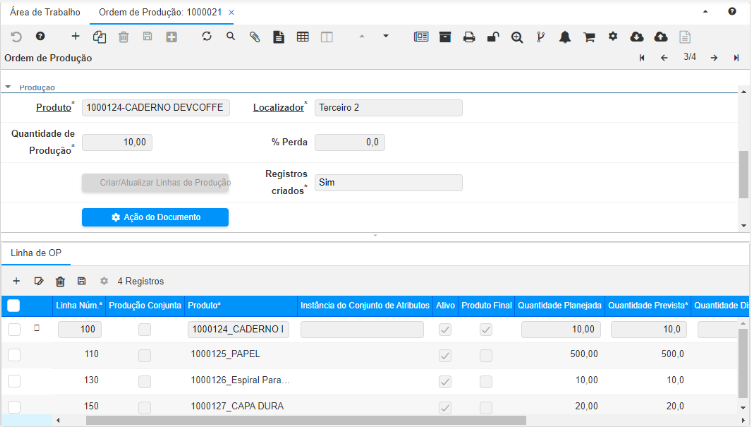Screen dimensions: 751x429
Task: Select the Linha de OP tab
Action: [36, 250]
